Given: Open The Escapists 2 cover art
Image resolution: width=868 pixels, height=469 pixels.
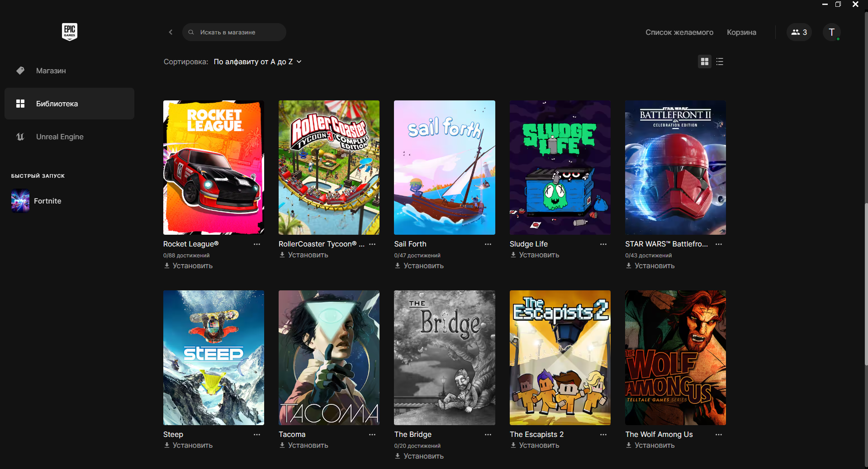Looking at the screenshot, I should coord(560,358).
